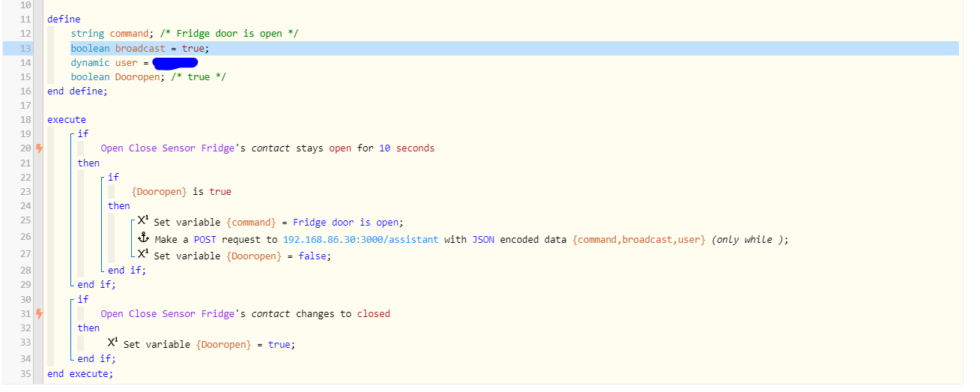Click the X icon before {Dooropen} = true
The width and height of the screenshot is (980, 392).
[x=114, y=343]
